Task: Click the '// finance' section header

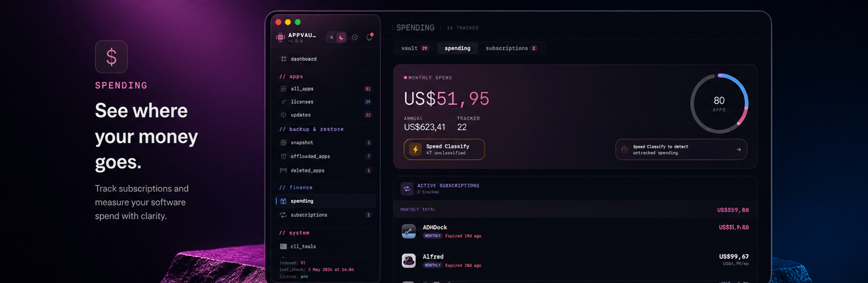Action: [x=296, y=187]
